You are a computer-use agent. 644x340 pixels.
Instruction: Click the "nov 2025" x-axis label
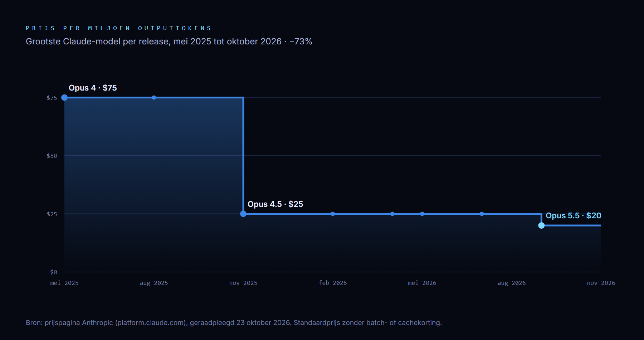[x=243, y=283]
